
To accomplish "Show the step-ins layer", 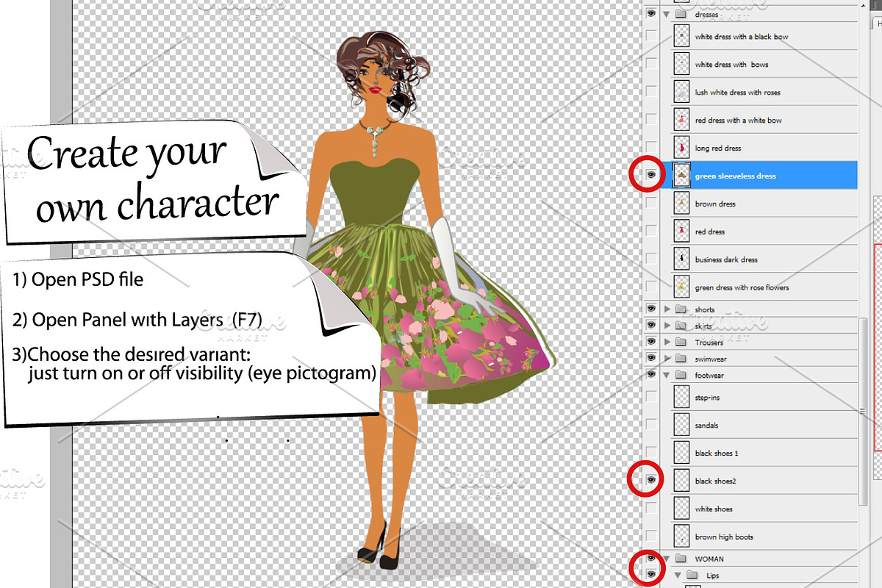I will point(651,397).
